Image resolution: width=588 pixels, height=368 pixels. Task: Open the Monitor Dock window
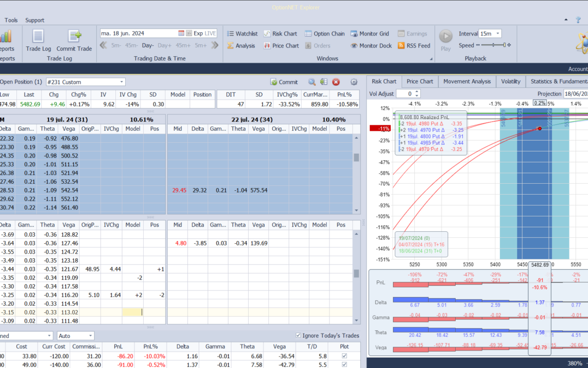371,45
